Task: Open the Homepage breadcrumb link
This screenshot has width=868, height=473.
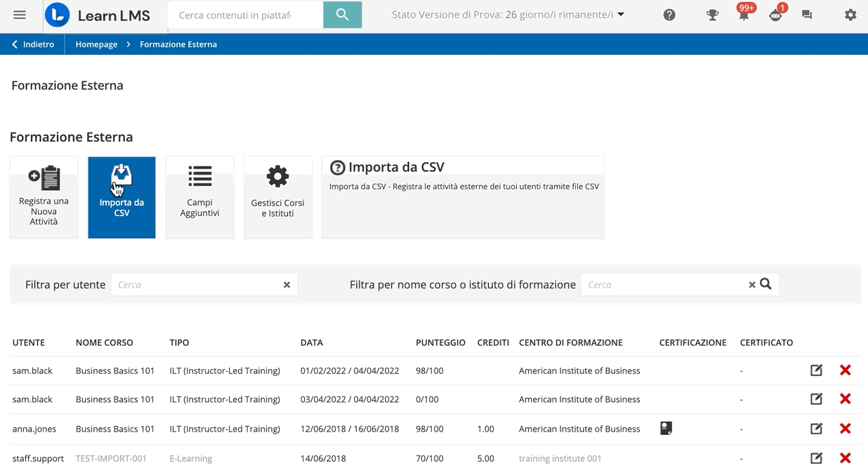Action: tap(96, 44)
